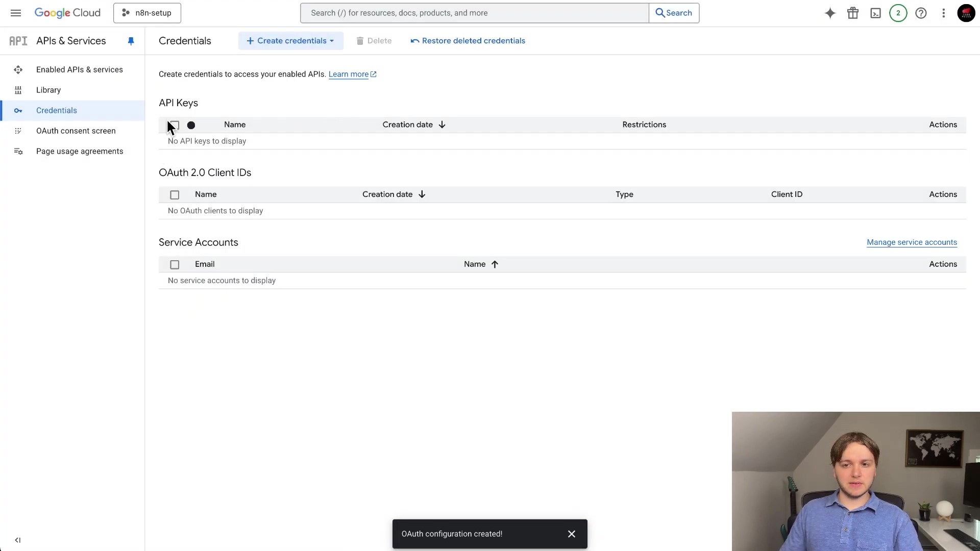980x551 pixels.
Task: Click the OAuth clients Type column header
Action: coord(624,194)
